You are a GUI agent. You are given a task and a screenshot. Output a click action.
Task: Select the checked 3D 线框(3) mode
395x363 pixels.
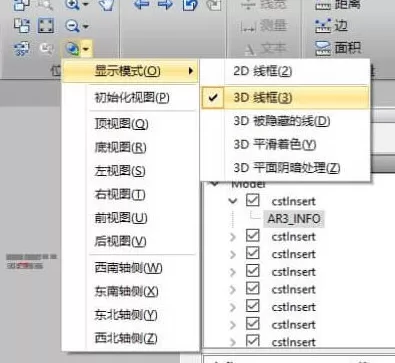[285, 98]
